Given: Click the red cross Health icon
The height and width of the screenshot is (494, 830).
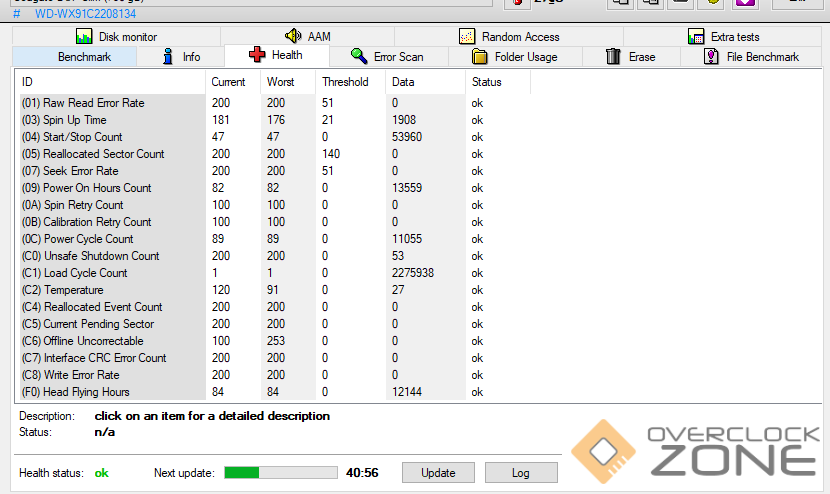Looking at the screenshot, I should [257, 56].
